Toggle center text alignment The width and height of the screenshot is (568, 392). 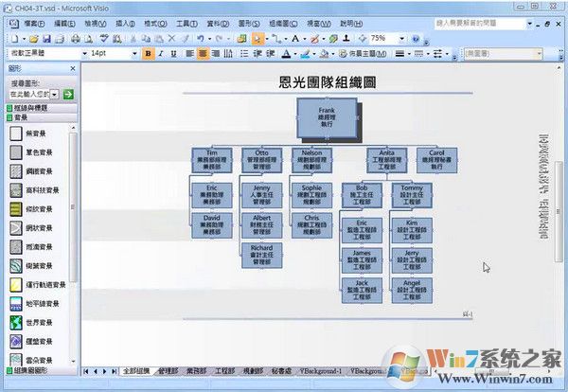(x=203, y=54)
